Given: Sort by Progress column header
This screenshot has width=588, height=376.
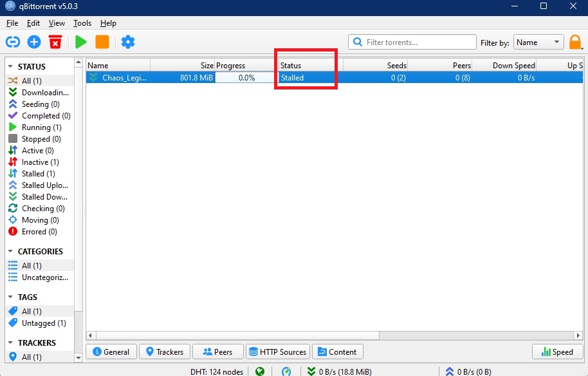Looking at the screenshot, I should point(246,65).
